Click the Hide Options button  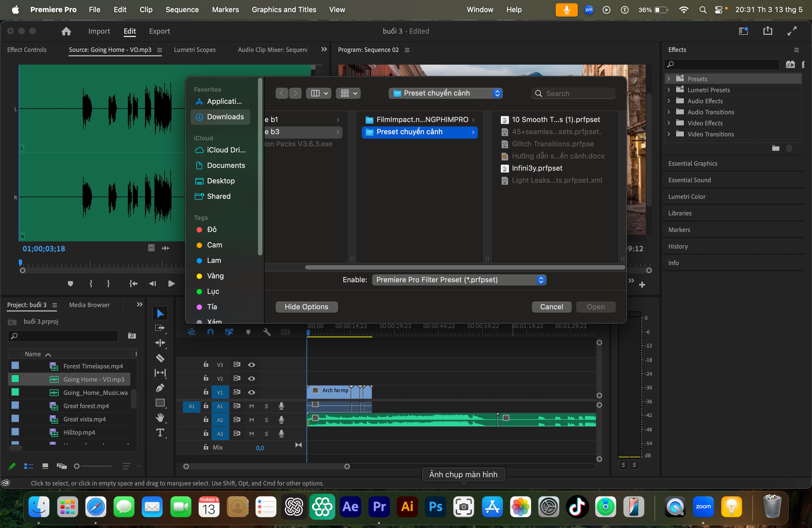click(x=306, y=307)
